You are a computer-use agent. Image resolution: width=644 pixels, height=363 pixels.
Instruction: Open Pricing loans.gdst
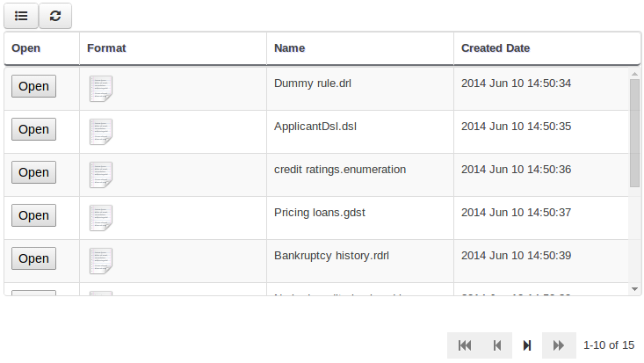[33, 215]
